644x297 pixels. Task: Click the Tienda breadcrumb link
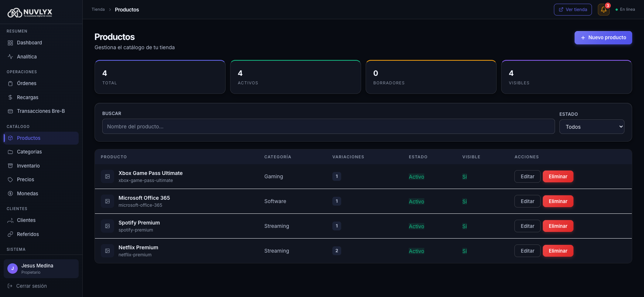click(x=98, y=10)
